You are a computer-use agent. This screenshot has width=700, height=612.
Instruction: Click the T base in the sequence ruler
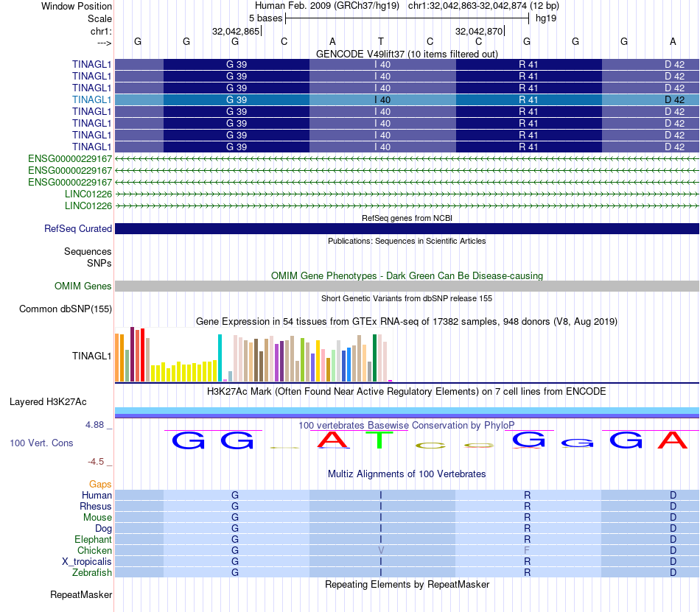[381, 41]
